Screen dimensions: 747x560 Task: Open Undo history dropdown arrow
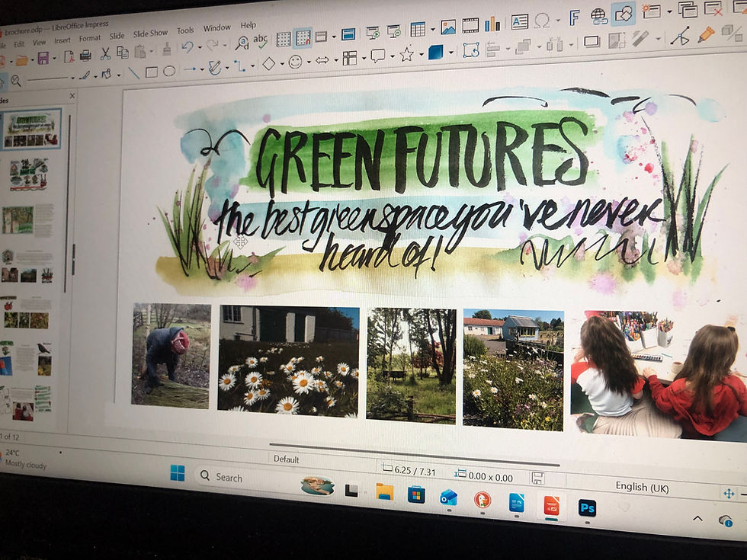click(x=200, y=46)
